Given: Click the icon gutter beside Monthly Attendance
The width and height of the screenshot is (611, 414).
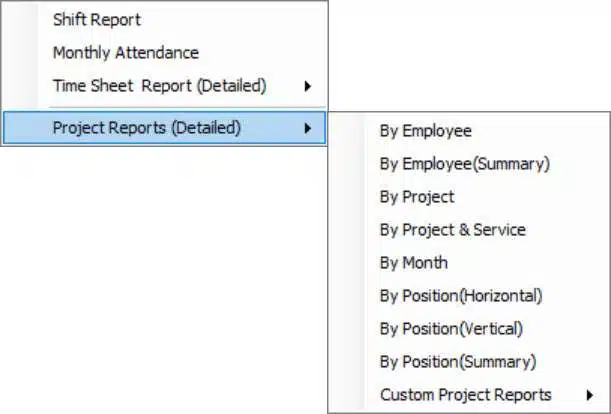Looking at the screenshot, I should coord(20,53).
